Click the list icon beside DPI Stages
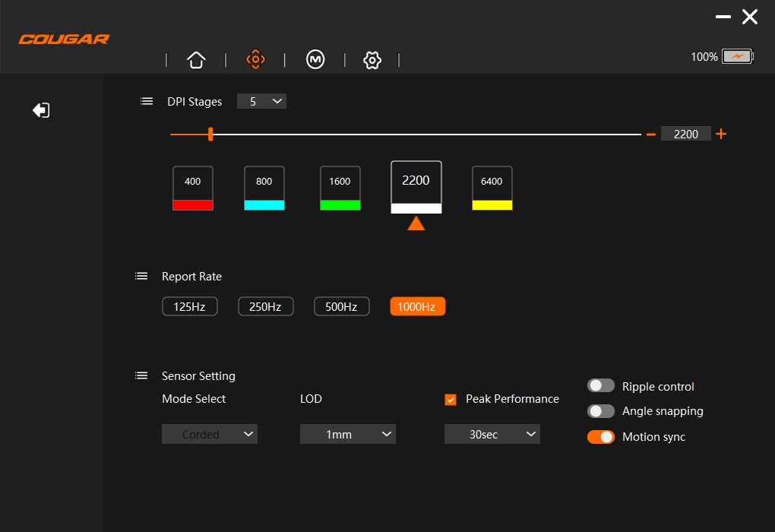This screenshot has width=775, height=532. 147,101
